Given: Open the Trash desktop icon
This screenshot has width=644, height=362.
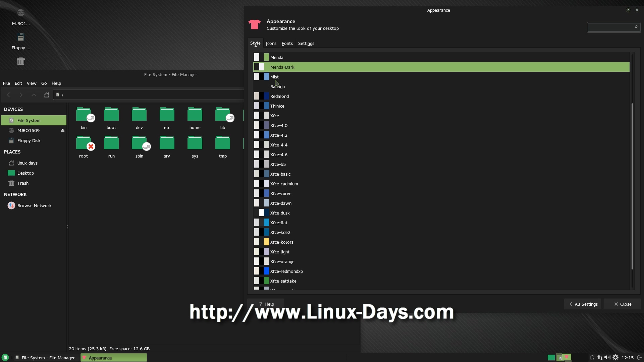Looking at the screenshot, I should click(x=21, y=61).
